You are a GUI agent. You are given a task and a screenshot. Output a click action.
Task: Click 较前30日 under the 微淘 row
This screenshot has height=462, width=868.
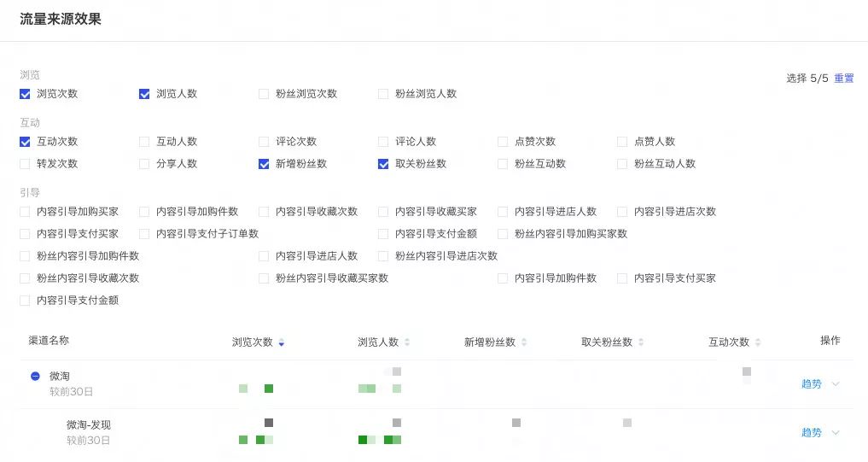coord(72,392)
